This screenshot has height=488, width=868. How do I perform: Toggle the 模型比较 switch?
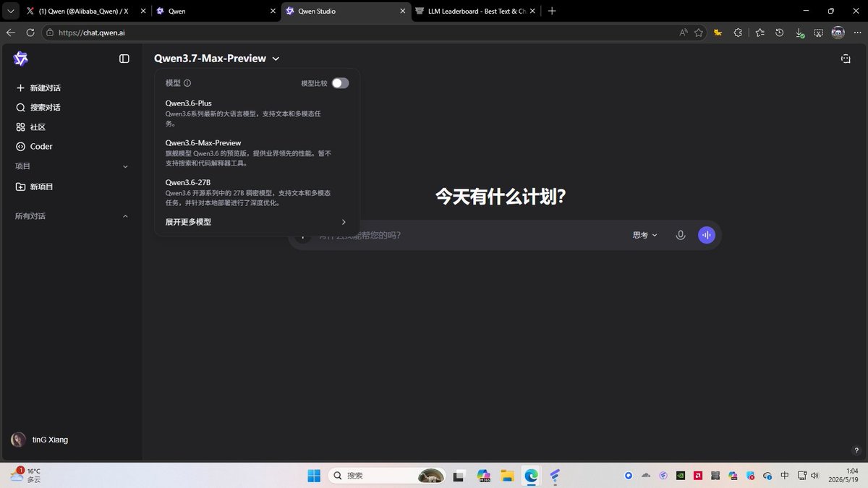point(340,83)
